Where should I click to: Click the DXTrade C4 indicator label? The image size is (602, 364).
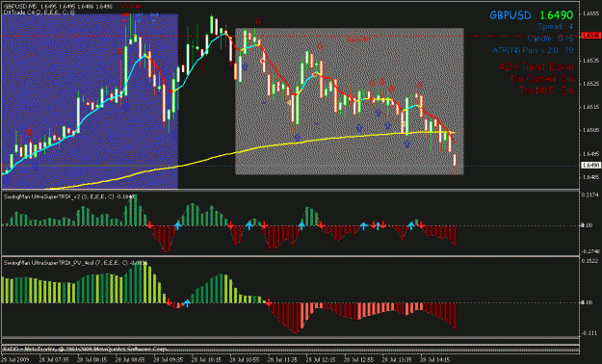coord(39,13)
